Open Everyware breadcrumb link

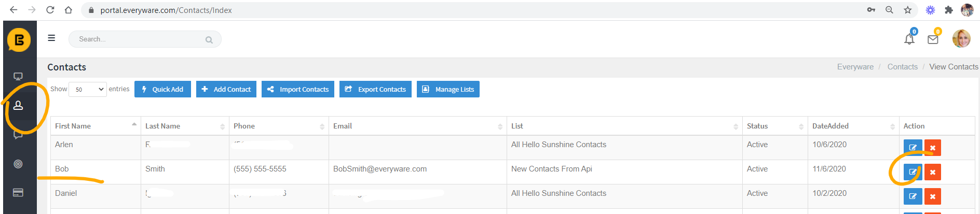pyautogui.click(x=855, y=67)
